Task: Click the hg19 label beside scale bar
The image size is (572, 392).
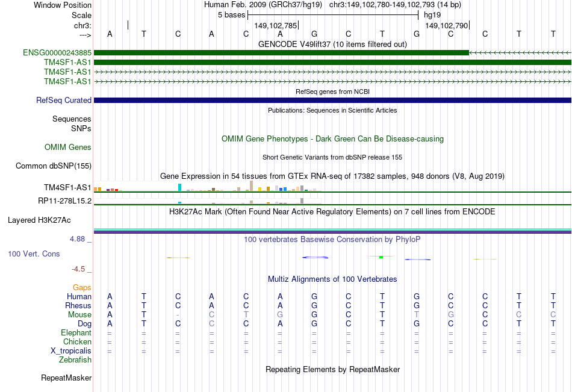Action: tap(432, 15)
